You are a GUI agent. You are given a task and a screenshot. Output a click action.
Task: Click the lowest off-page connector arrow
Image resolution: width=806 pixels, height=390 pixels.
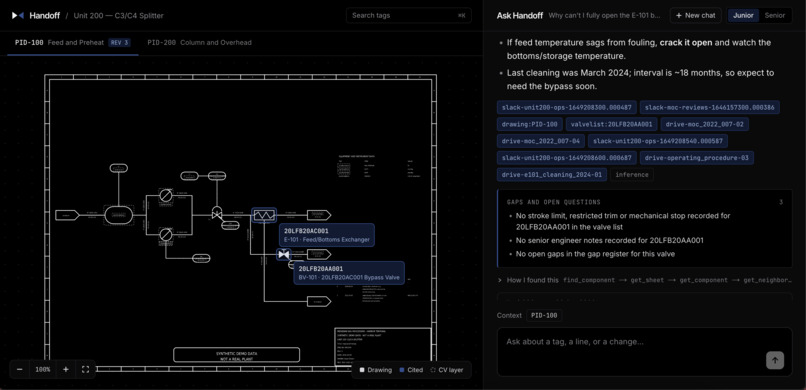pos(319,302)
